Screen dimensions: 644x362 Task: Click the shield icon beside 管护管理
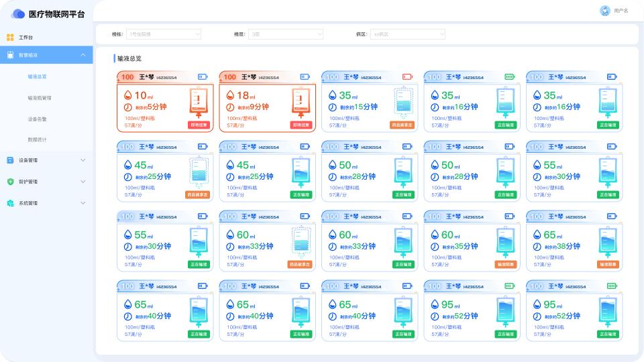pos(10,182)
